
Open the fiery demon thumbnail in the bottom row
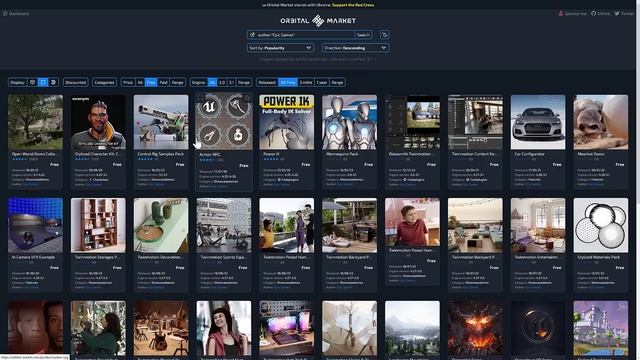pyautogui.click(x=475, y=328)
